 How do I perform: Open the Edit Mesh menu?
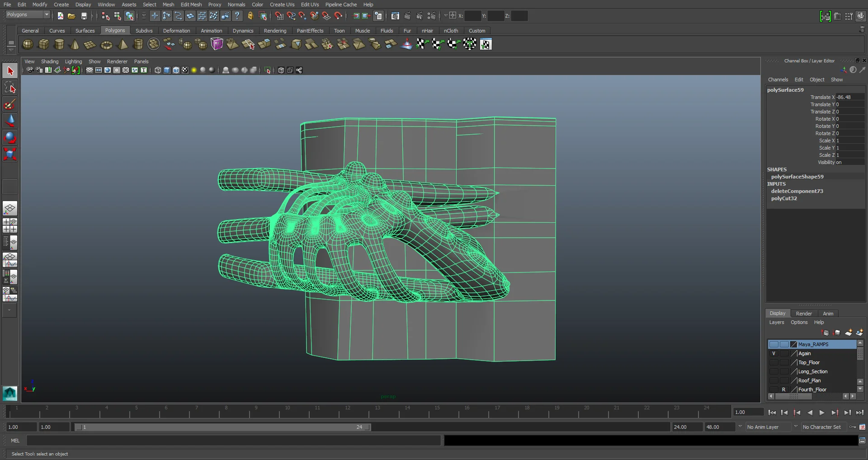point(191,5)
